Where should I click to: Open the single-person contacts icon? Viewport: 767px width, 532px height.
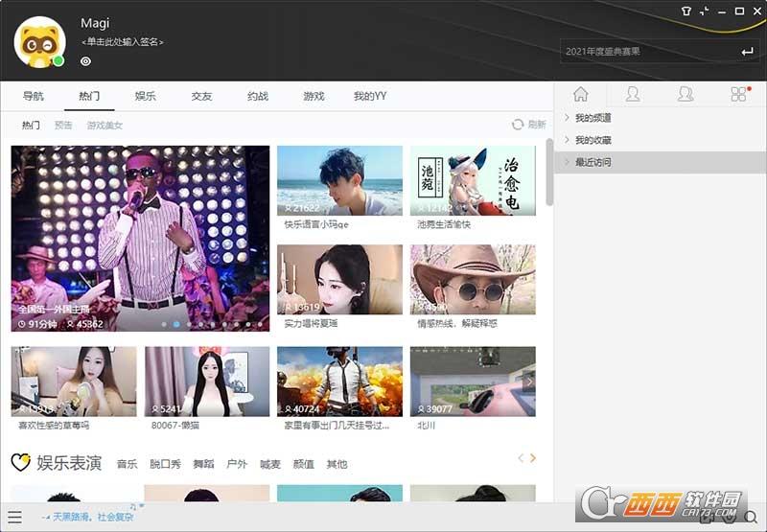click(x=633, y=94)
